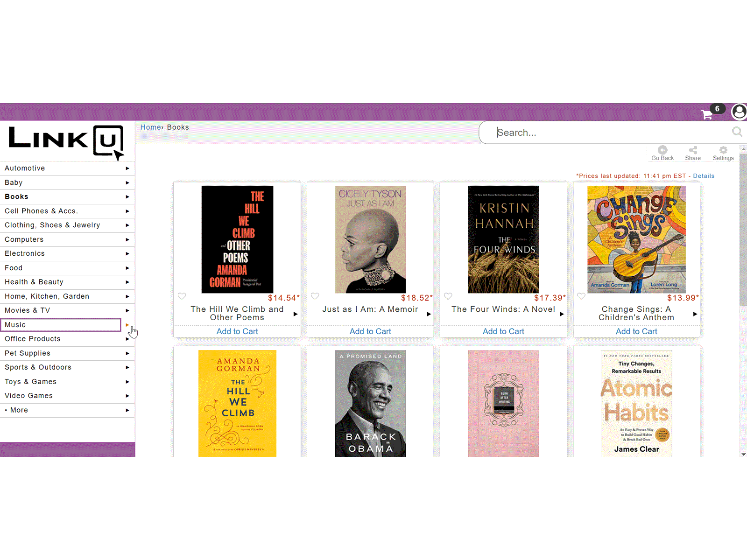Open The Four Winds book cover

[x=503, y=239]
